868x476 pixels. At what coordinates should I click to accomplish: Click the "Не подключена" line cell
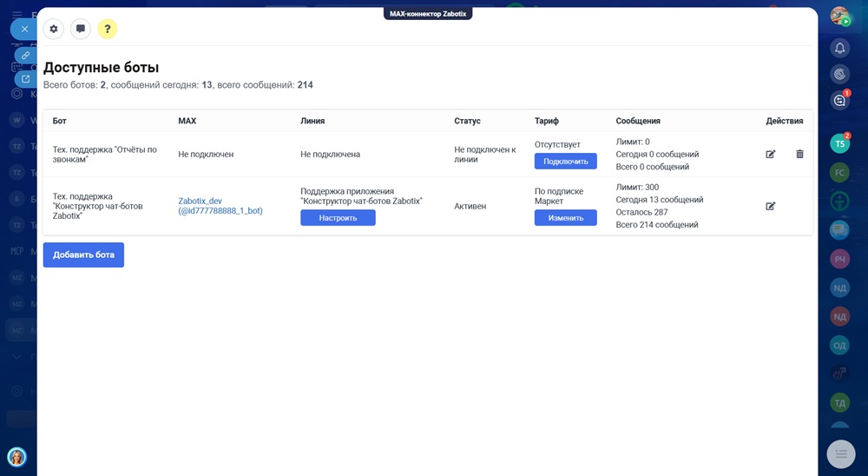pyautogui.click(x=330, y=154)
